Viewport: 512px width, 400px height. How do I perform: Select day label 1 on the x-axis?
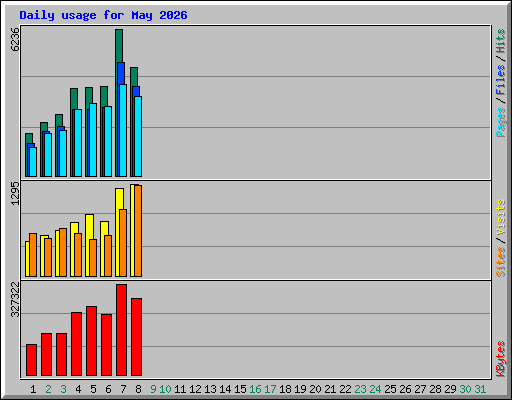pyautogui.click(x=33, y=389)
